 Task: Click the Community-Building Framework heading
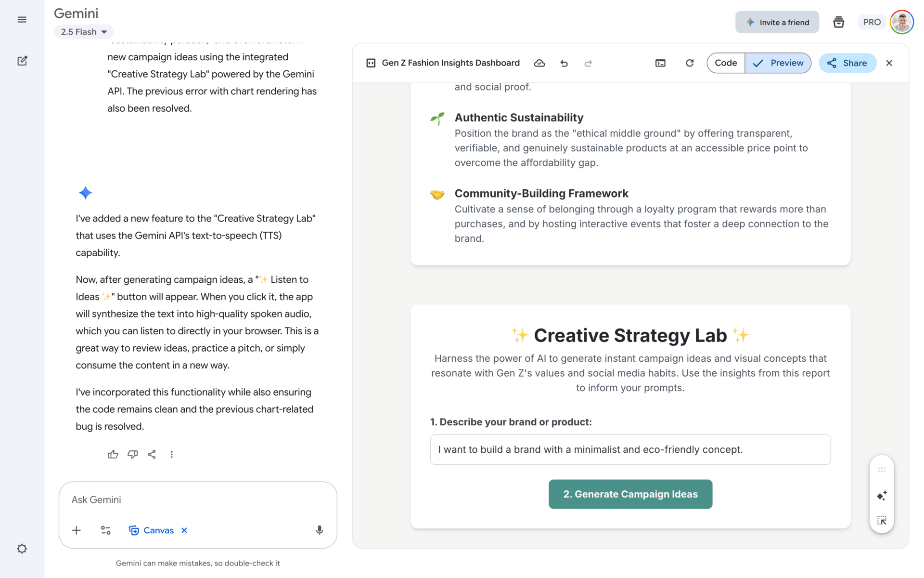pos(541,193)
